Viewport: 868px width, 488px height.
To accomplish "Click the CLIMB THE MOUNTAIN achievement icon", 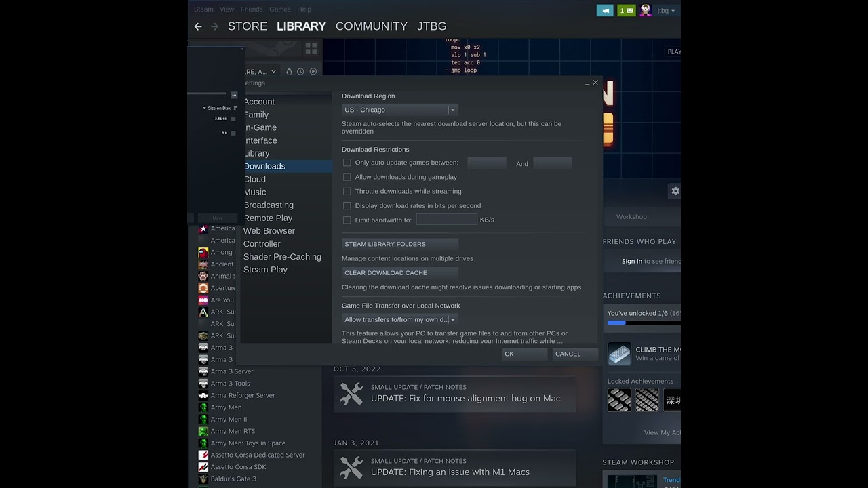I will pyautogui.click(x=619, y=354).
